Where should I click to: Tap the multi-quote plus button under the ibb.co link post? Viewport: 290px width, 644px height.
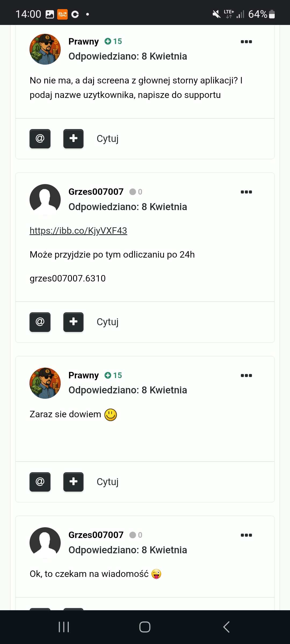pyautogui.click(x=73, y=322)
